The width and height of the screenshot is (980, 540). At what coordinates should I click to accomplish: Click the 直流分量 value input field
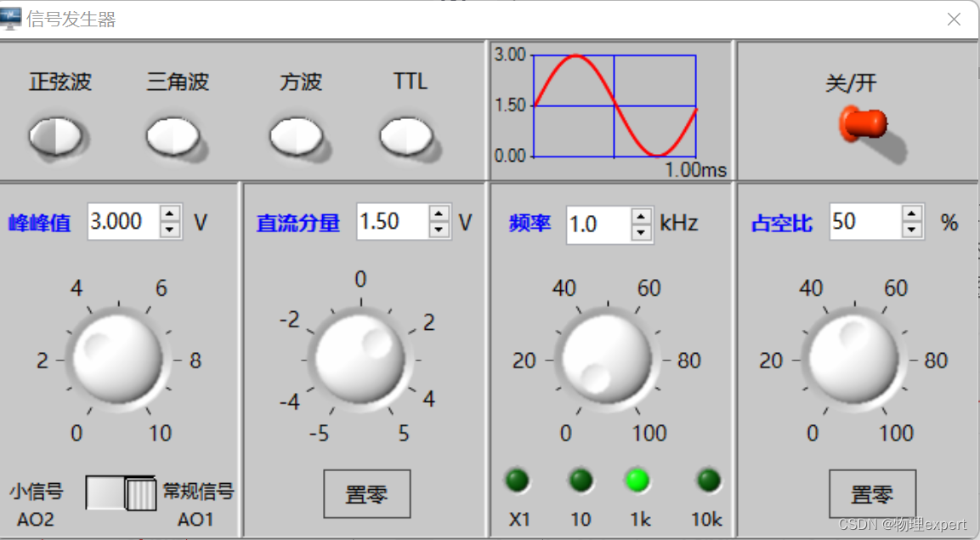pyautogui.click(x=393, y=221)
